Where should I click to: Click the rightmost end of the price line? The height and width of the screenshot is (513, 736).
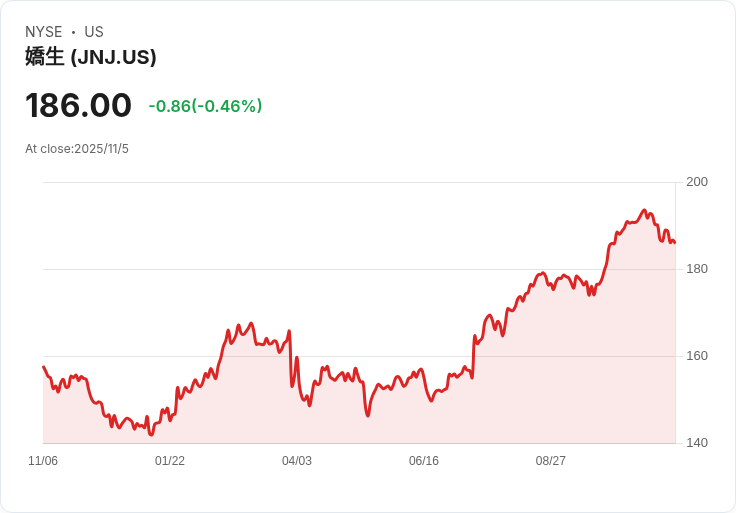point(675,242)
